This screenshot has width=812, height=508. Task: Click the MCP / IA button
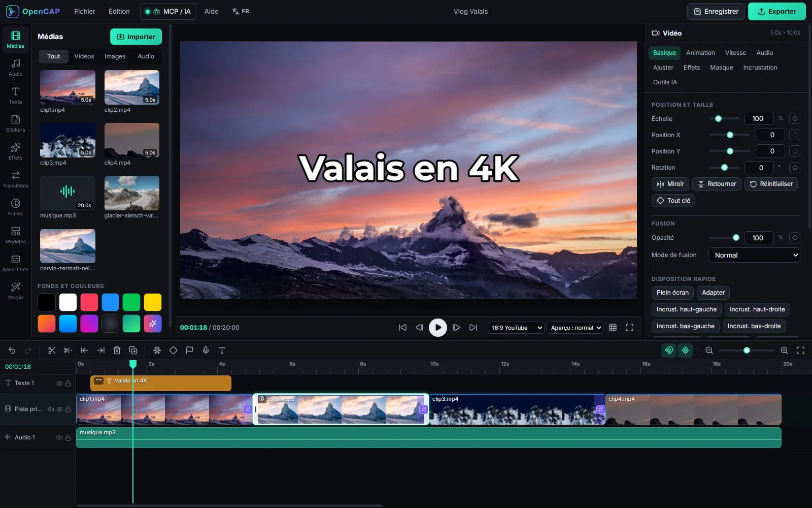point(168,11)
